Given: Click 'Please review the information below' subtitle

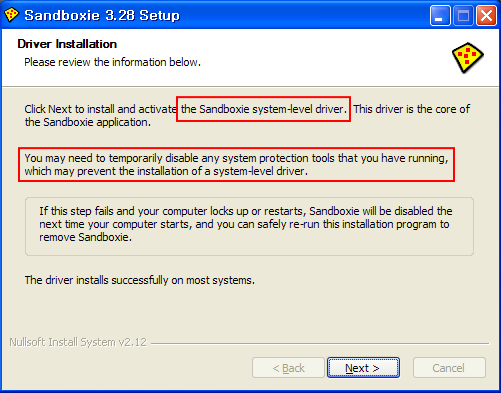Looking at the screenshot, I should click(x=112, y=62).
